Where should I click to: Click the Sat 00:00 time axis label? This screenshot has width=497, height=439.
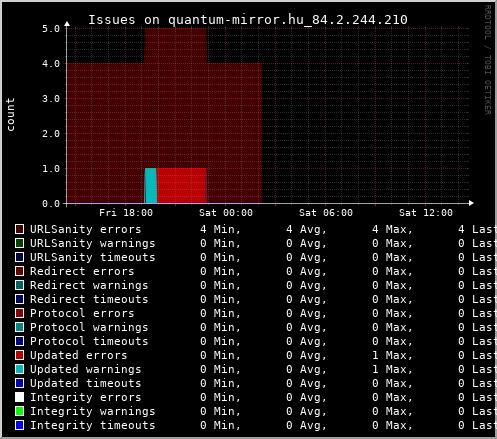pyautogui.click(x=226, y=213)
